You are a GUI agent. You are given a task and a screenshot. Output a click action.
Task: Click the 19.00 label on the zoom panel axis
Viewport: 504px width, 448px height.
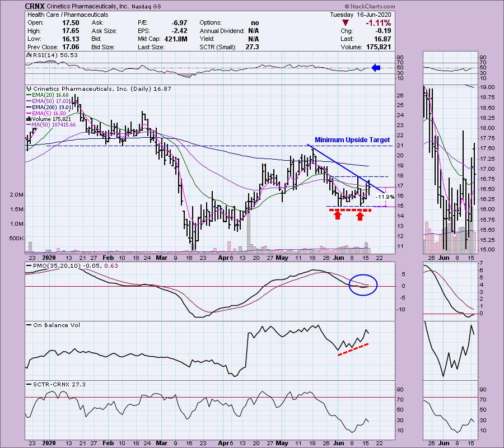[x=487, y=87]
